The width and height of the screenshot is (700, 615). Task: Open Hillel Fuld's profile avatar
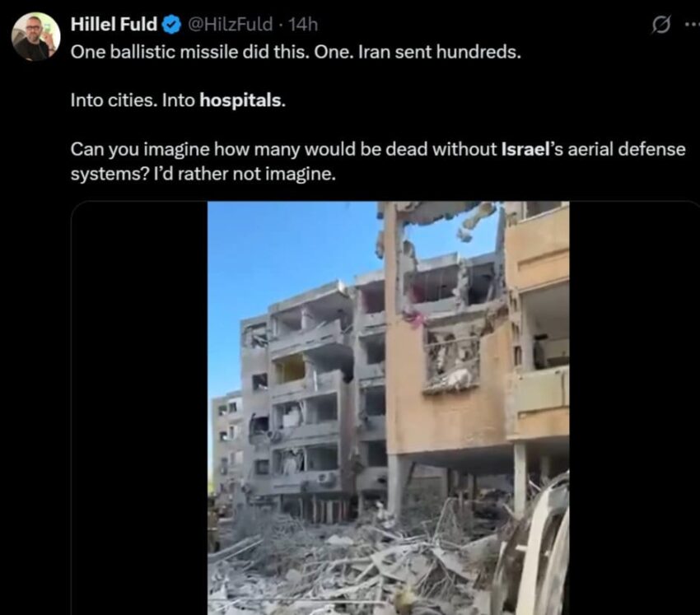35,36
